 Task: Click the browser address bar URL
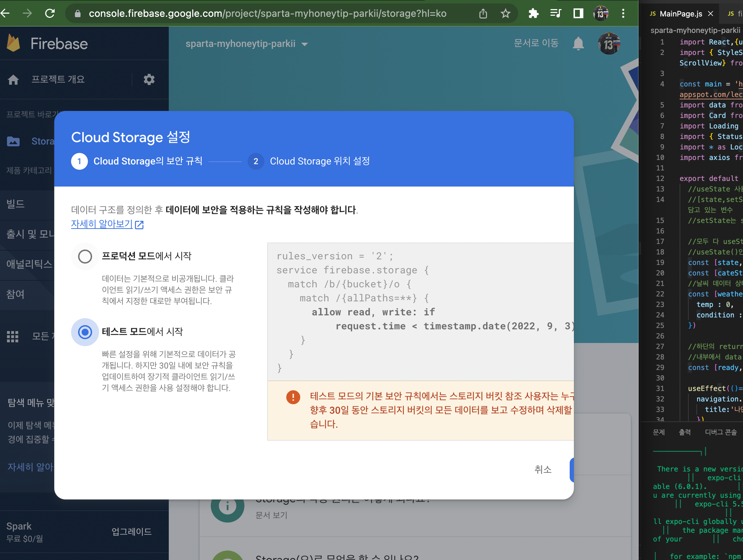pos(268,14)
